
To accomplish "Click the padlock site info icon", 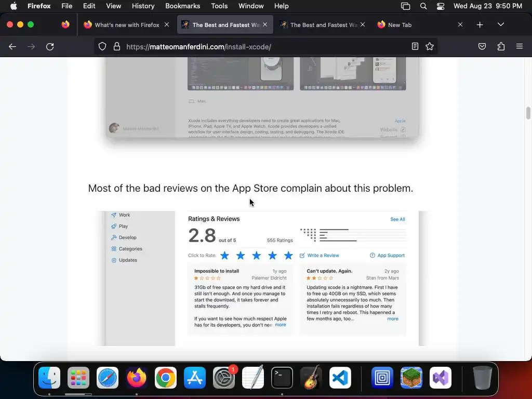I will [x=117, y=46].
